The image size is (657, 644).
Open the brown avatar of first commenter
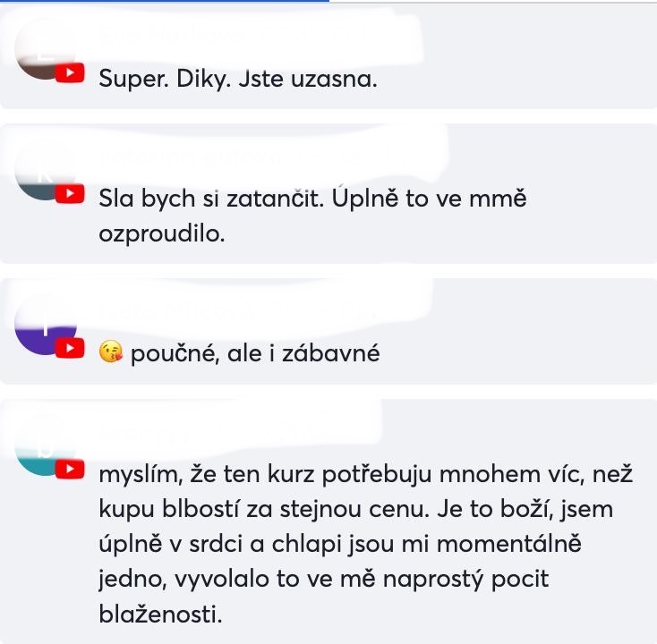tap(46, 50)
